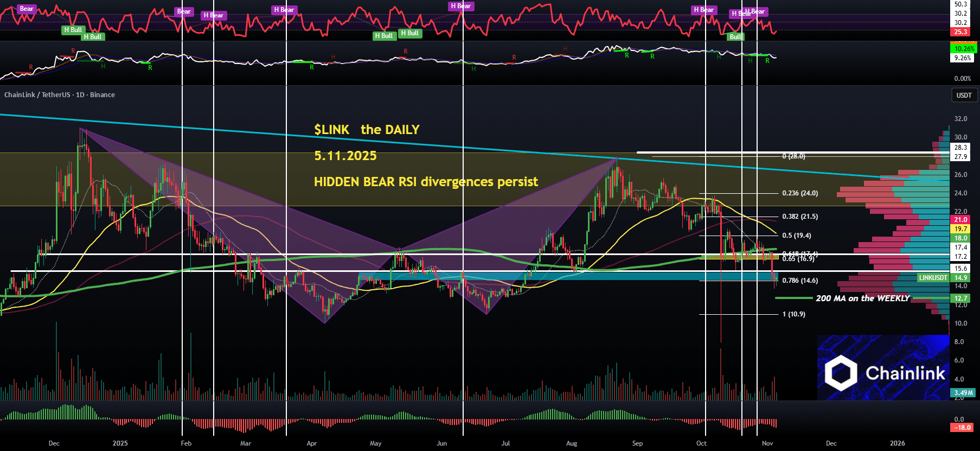This screenshot has height=451, width=980.
Task: Click the 8.0 price scale label
Action: (959, 342)
